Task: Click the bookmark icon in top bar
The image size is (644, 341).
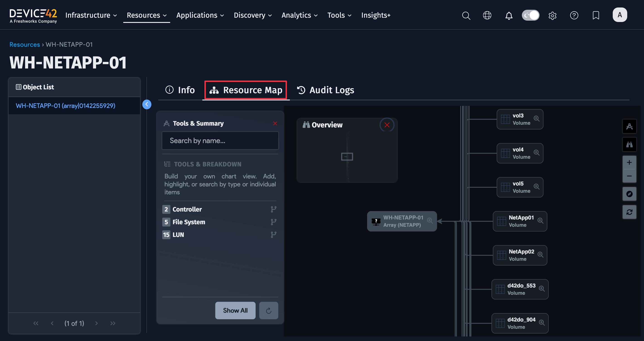Action: [596, 15]
